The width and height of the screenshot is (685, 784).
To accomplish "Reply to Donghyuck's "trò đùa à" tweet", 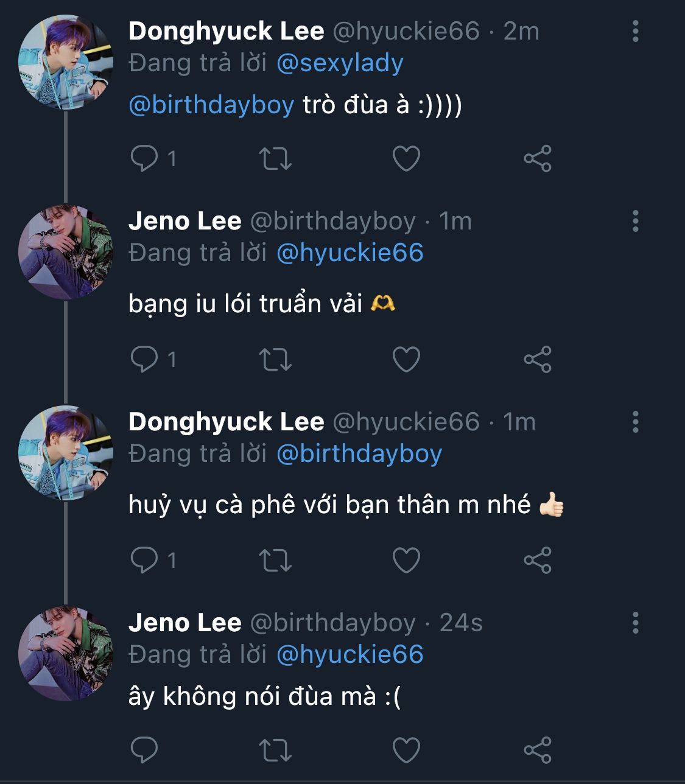I will [x=144, y=158].
